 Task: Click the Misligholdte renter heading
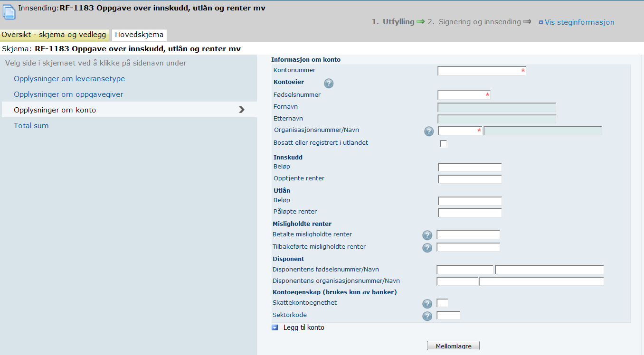(302, 224)
